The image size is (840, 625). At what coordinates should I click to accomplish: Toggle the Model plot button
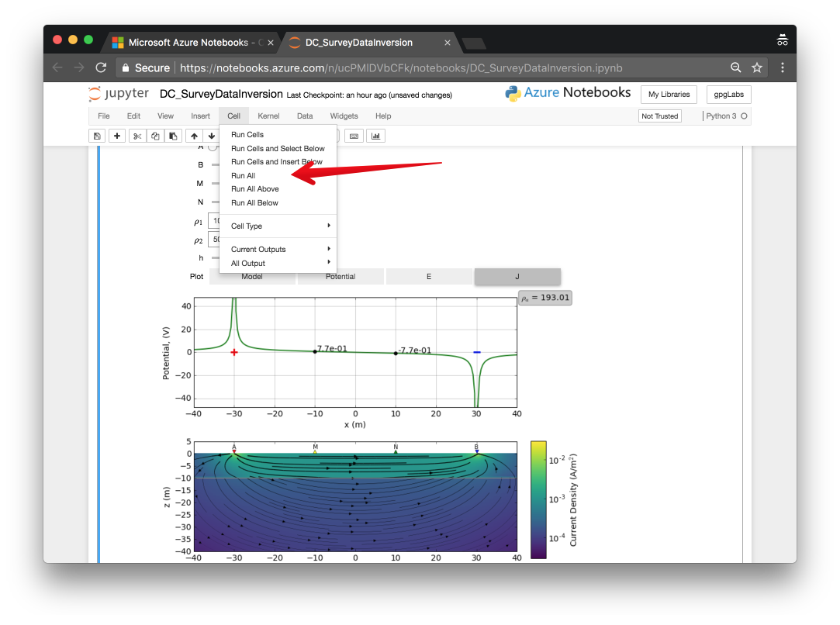[x=252, y=277]
